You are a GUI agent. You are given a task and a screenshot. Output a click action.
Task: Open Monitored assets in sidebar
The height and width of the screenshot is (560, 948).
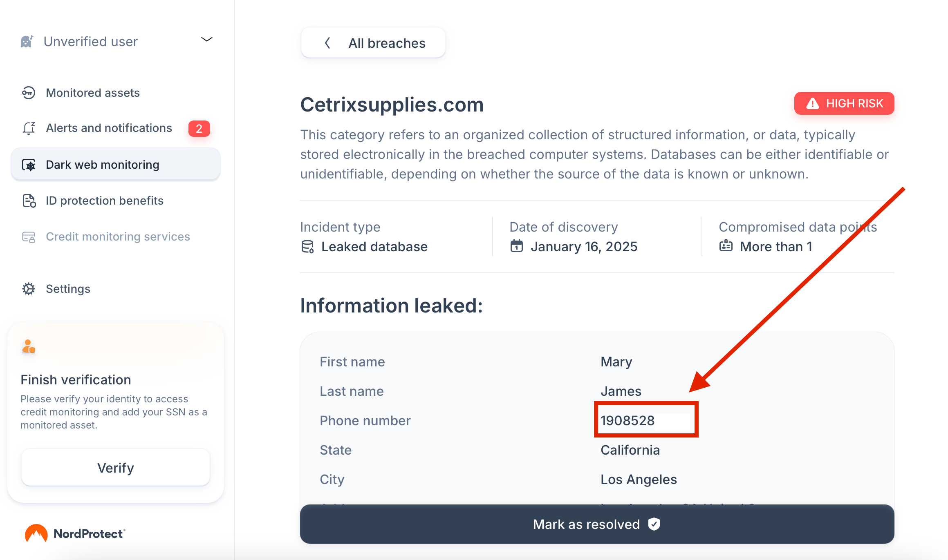93,93
